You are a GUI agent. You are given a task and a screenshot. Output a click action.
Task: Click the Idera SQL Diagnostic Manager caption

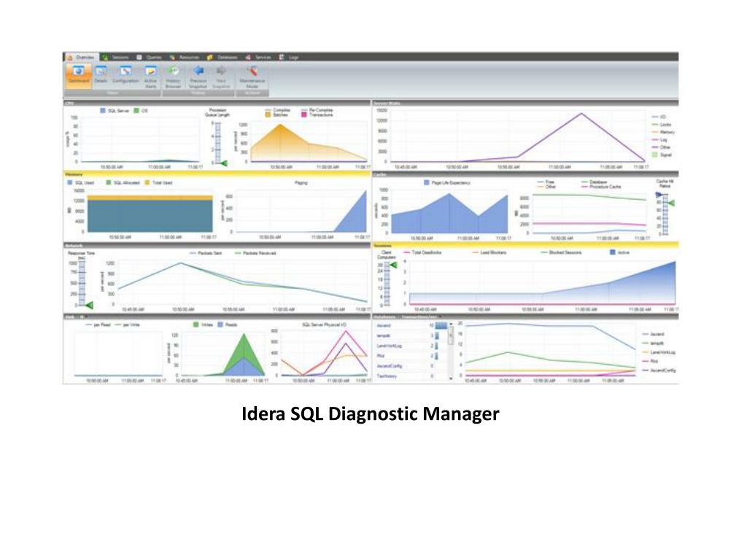pos(370,414)
